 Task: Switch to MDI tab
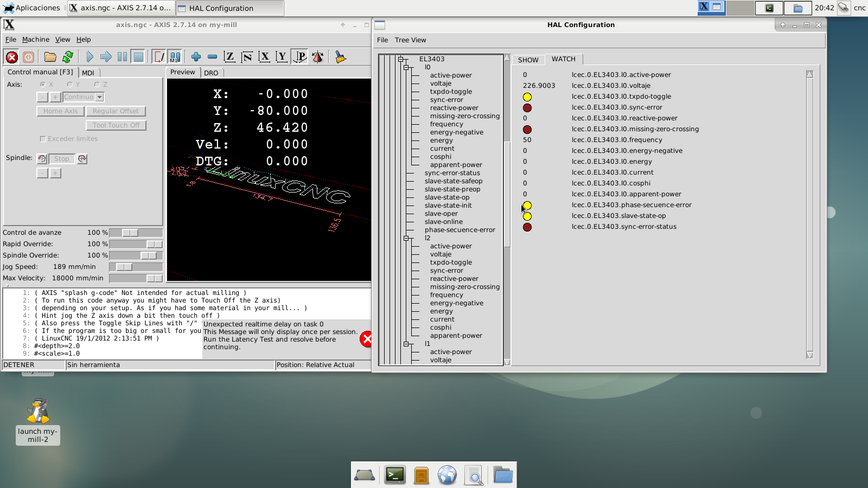(x=88, y=73)
